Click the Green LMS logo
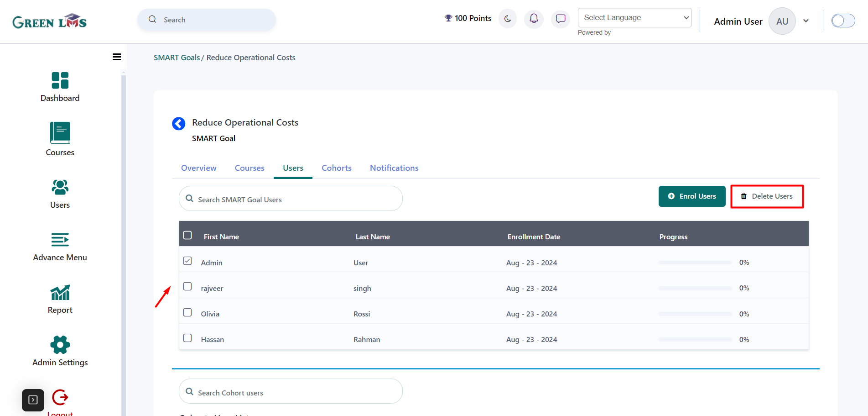Viewport: 868px width, 416px height. click(49, 21)
